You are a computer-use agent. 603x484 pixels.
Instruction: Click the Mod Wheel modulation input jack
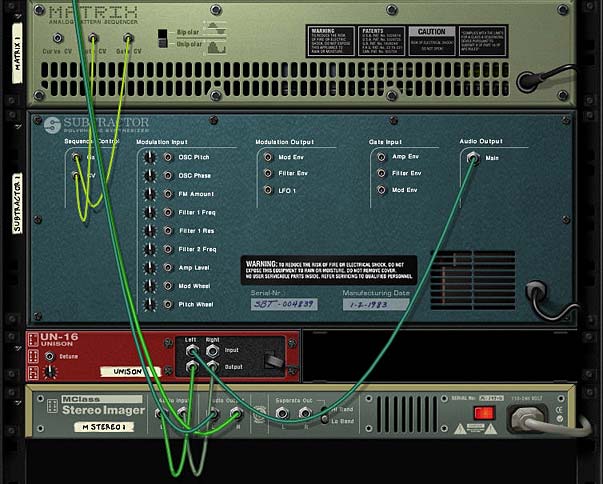click(x=168, y=286)
